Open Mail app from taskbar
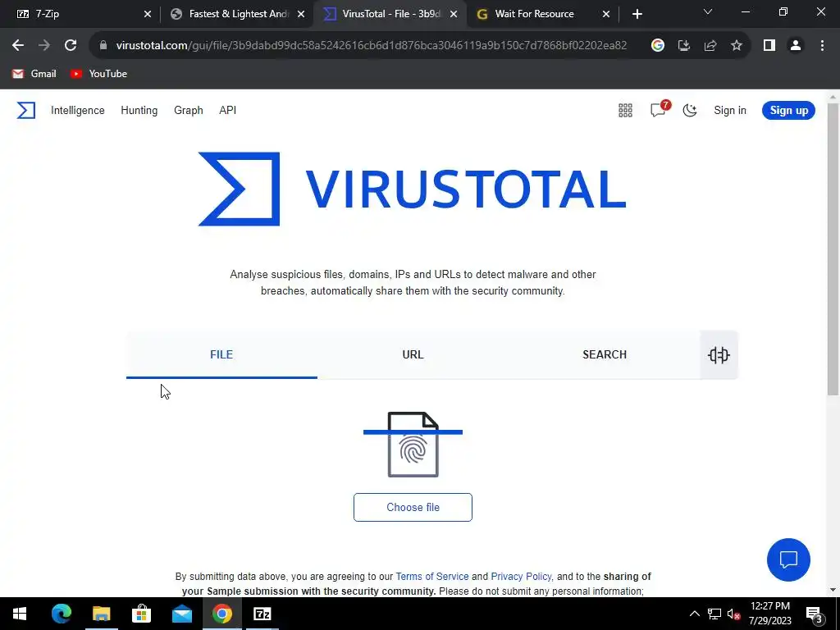840x630 pixels. [x=181, y=614]
